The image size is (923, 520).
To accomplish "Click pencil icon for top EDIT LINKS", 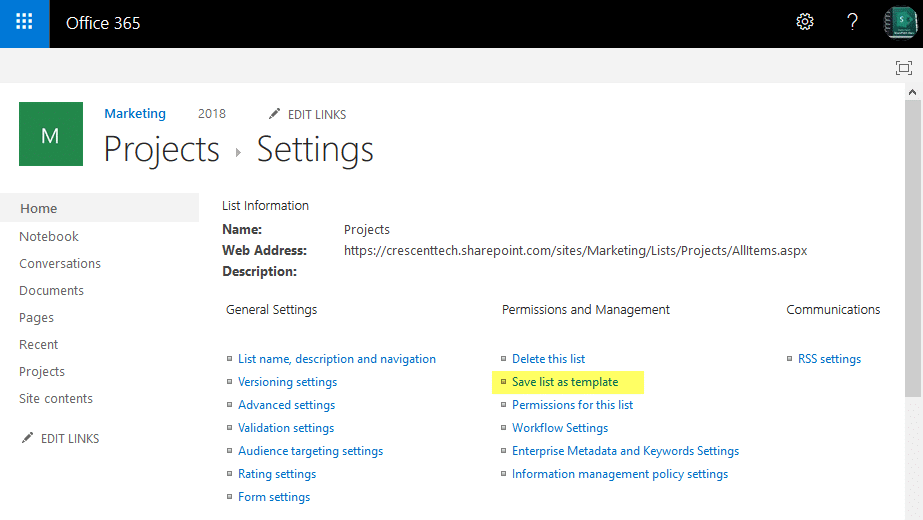I will pyautogui.click(x=275, y=114).
